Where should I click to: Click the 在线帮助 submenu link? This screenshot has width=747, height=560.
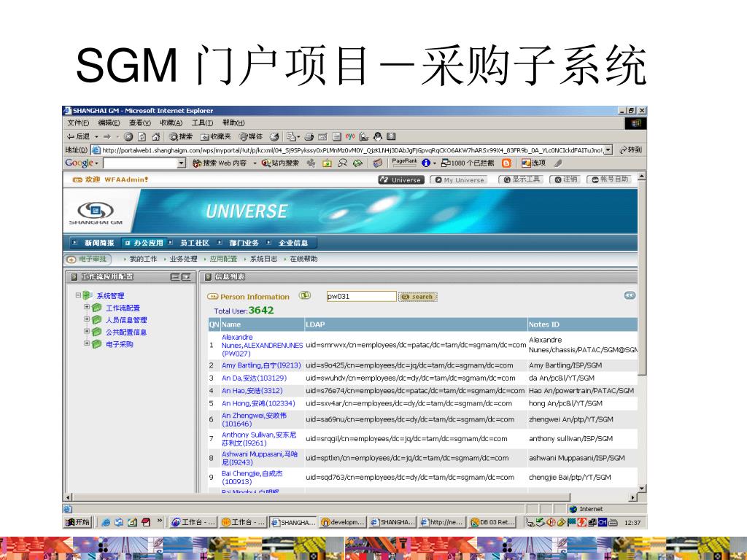(x=303, y=259)
